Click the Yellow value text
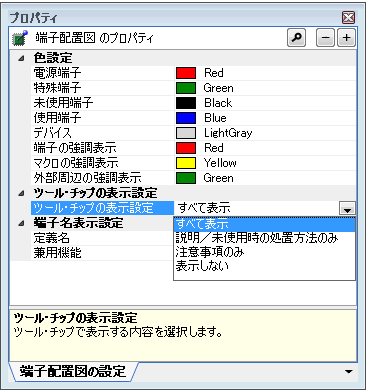The height and width of the screenshot is (391, 369). tap(220, 163)
